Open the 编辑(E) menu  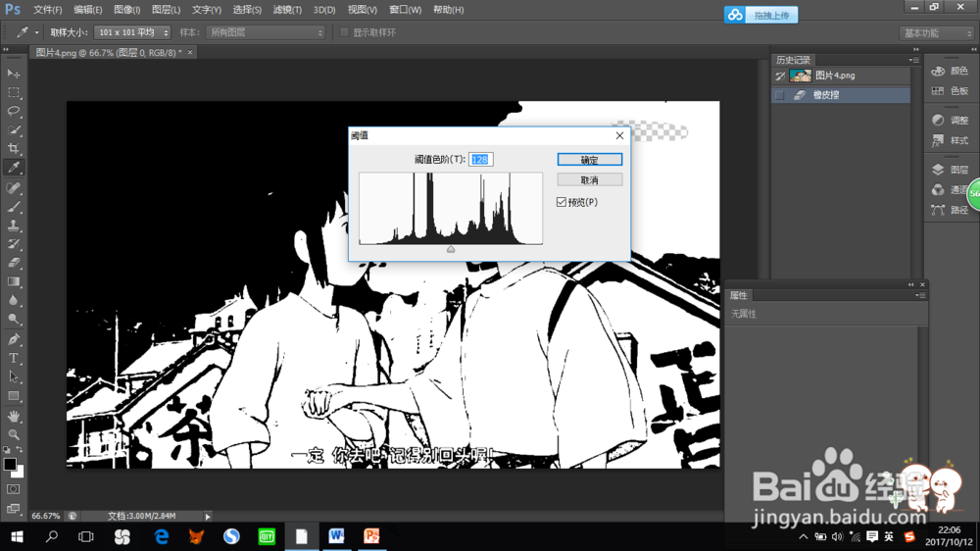click(x=87, y=10)
